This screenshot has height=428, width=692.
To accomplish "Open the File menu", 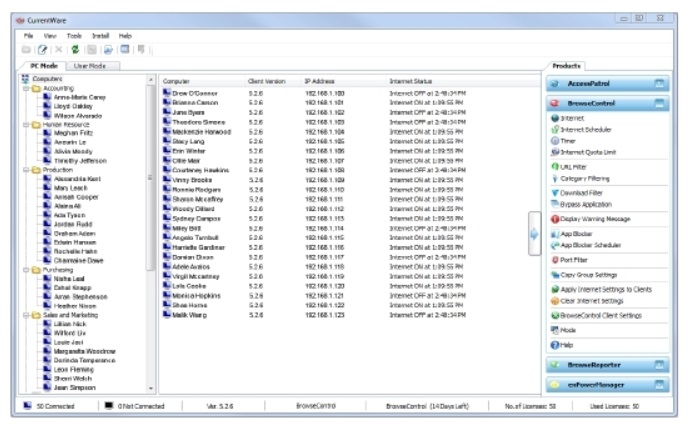I will pos(28,36).
